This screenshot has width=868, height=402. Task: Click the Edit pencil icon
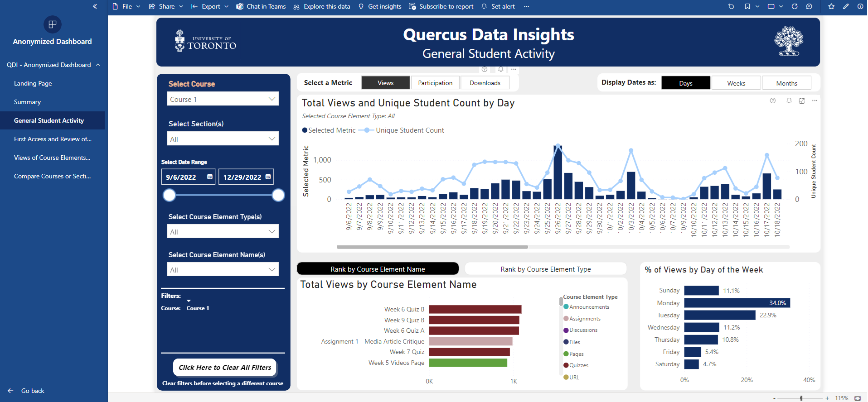point(846,6)
